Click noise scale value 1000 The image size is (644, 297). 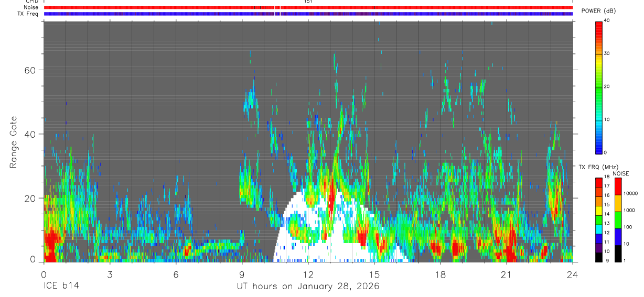coord(629,210)
